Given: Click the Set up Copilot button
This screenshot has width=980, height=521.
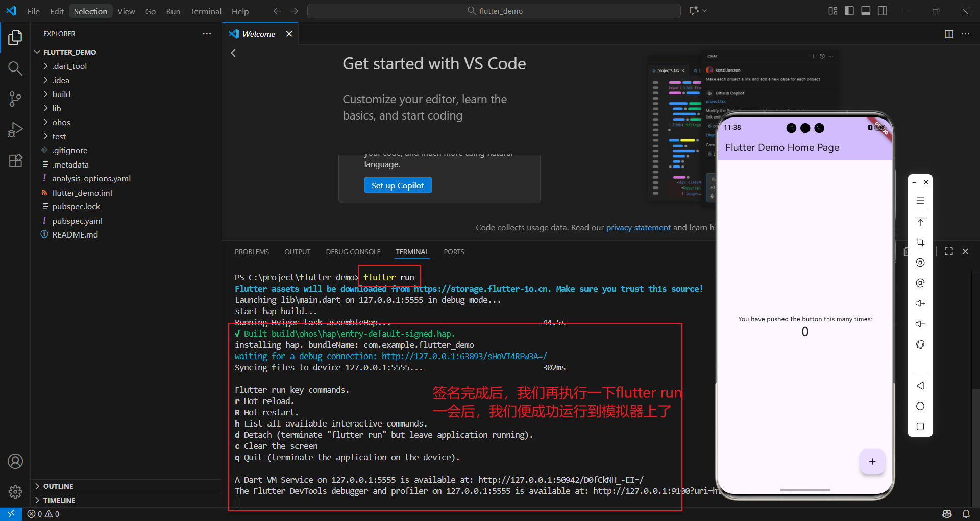Looking at the screenshot, I should pos(398,185).
